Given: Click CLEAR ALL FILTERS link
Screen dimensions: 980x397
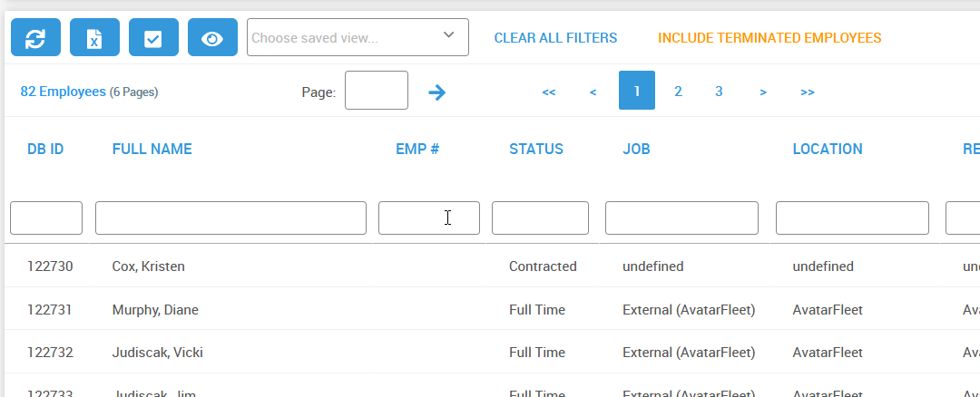Looking at the screenshot, I should click(555, 38).
